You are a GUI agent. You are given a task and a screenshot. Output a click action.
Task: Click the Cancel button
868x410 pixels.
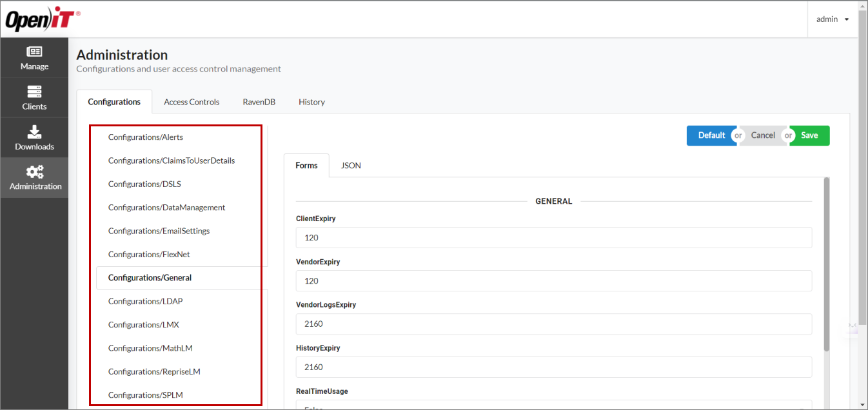click(763, 135)
